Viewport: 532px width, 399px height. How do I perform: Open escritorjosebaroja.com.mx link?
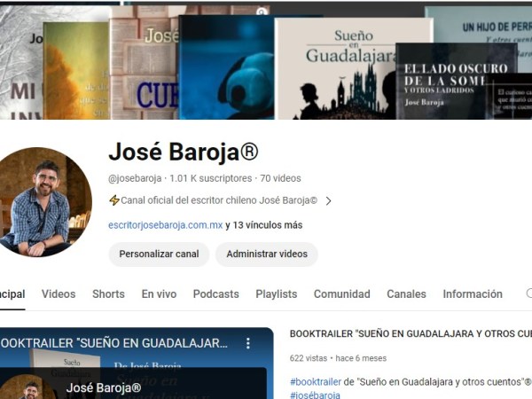pyautogui.click(x=166, y=225)
